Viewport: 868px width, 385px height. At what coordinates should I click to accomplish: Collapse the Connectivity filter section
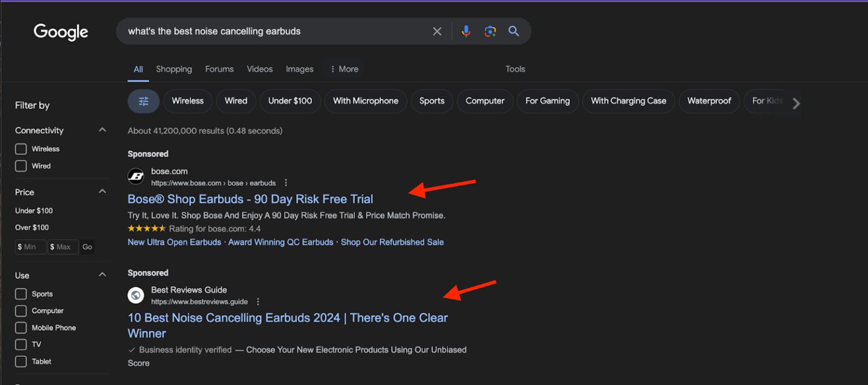(102, 129)
